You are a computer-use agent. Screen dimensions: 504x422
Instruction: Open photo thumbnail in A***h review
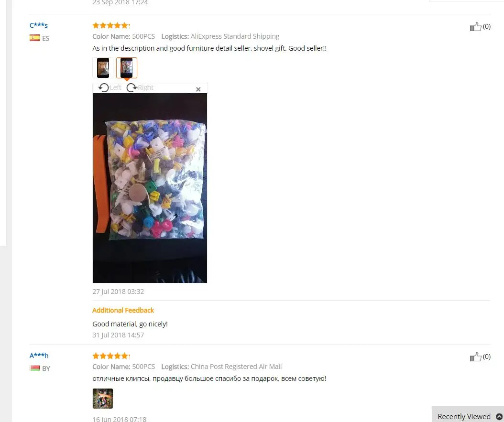point(103,399)
